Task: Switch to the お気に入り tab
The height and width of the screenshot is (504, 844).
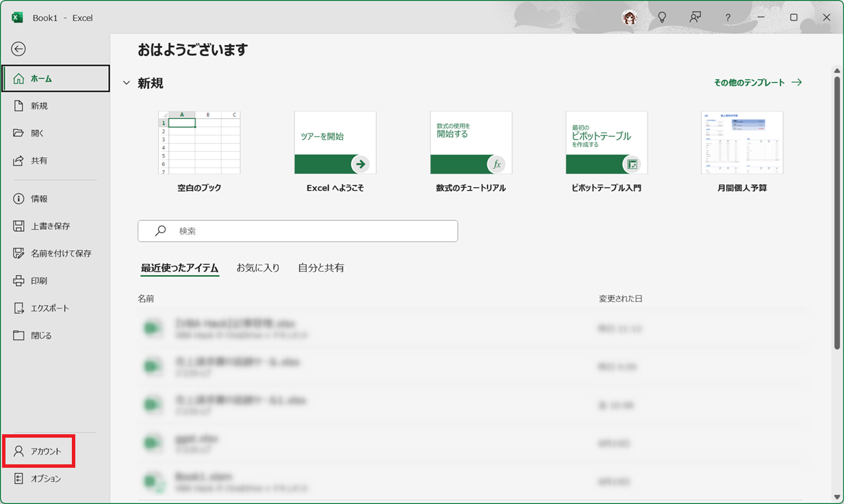Action: click(258, 268)
